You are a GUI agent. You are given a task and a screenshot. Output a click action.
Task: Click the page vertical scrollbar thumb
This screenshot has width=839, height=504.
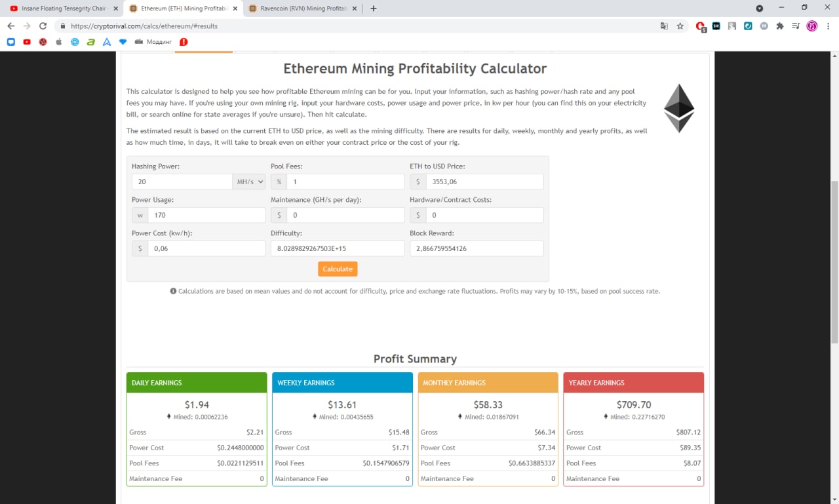coord(834,261)
